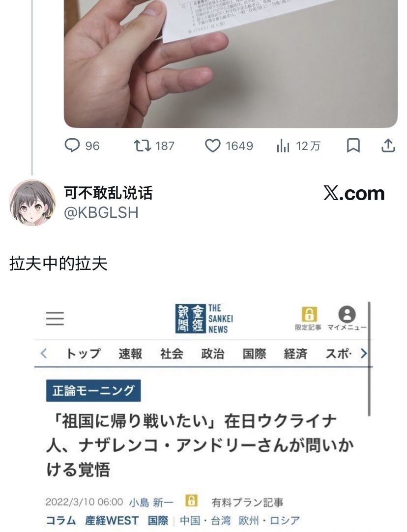Share the post via upload icon
The height and width of the screenshot is (532, 407).
388,146
